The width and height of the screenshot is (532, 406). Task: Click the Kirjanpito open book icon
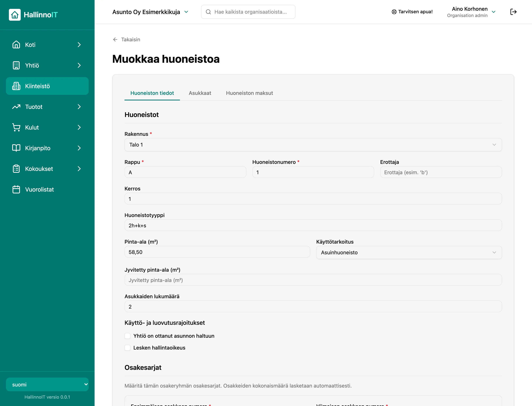(16, 148)
